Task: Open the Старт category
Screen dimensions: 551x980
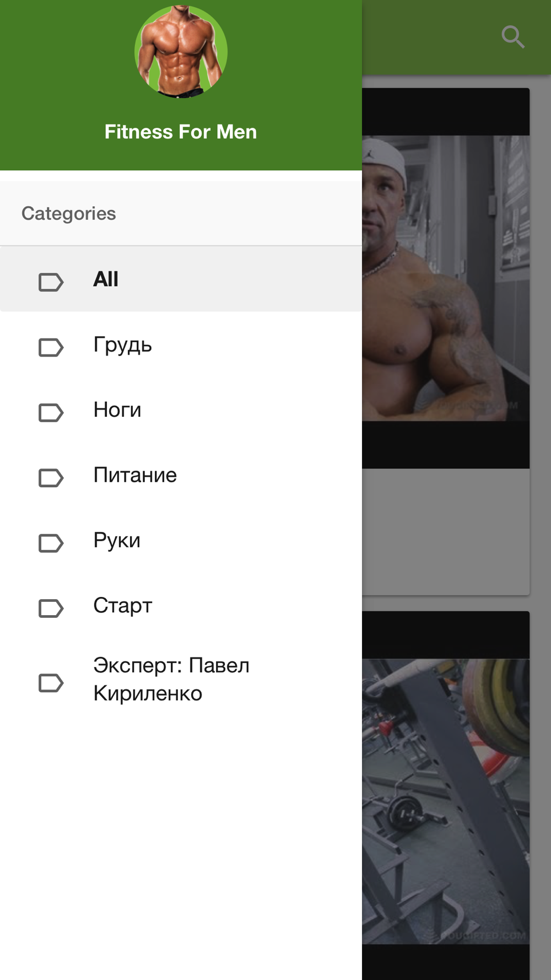Action: coord(181,605)
